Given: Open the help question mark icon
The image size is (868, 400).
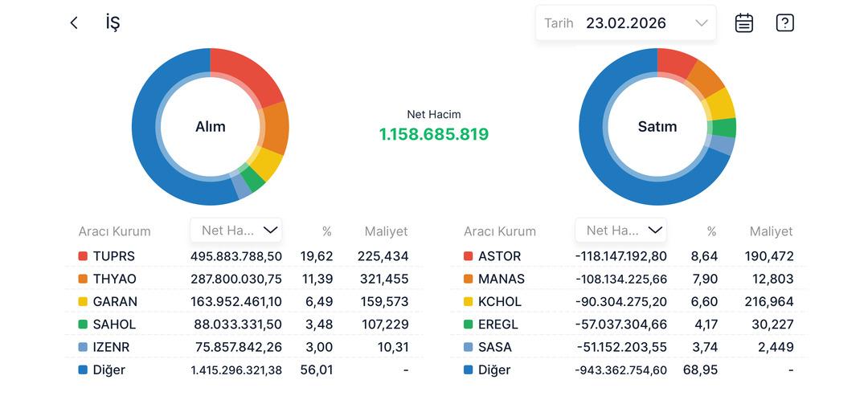Looking at the screenshot, I should [784, 23].
